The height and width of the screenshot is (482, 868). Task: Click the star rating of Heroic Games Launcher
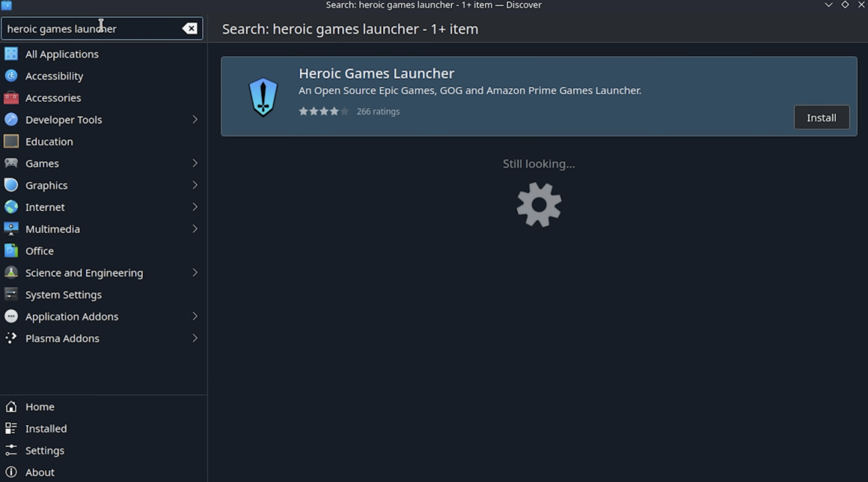pos(324,112)
